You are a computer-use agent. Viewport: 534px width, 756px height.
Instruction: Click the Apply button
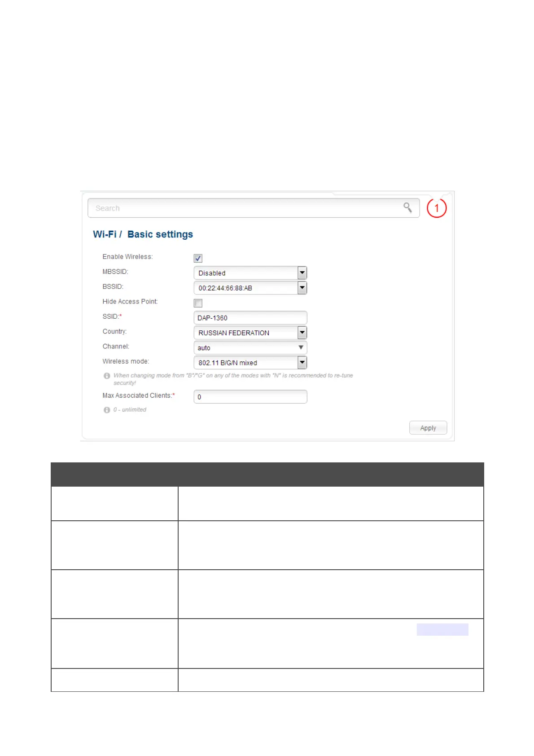tap(428, 428)
